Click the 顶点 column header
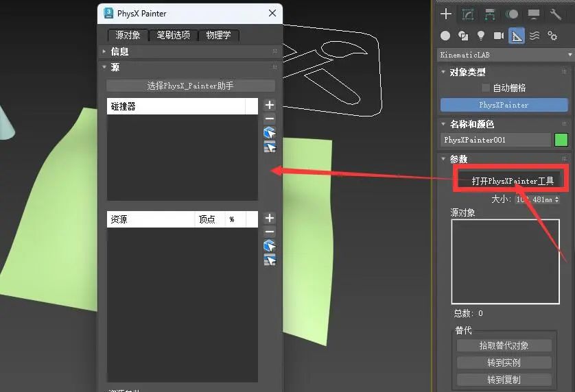The image size is (575, 392). [x=210, y=219]
